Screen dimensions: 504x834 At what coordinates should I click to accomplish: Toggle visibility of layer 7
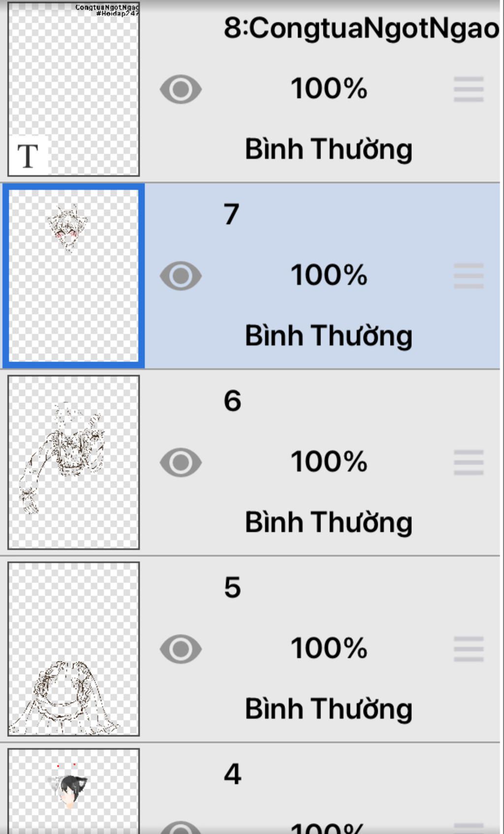(x=181, y=276)
